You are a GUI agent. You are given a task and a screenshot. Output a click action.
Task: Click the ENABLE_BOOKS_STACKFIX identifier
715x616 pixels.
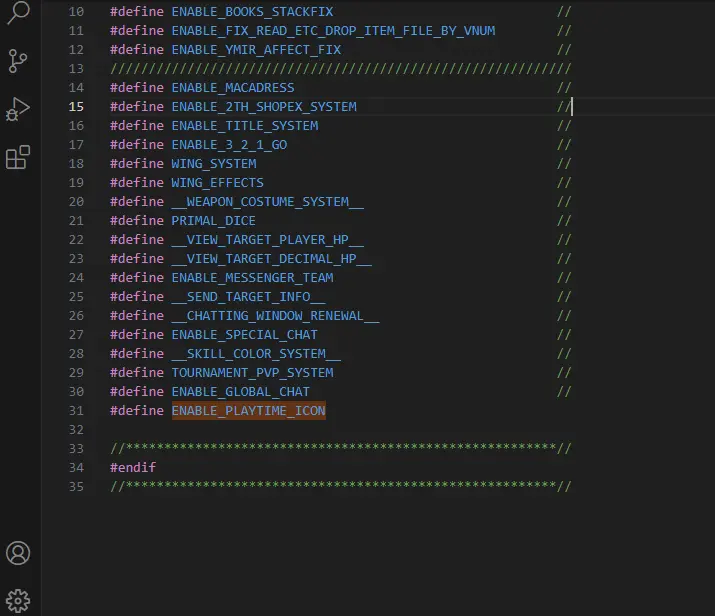252,12
